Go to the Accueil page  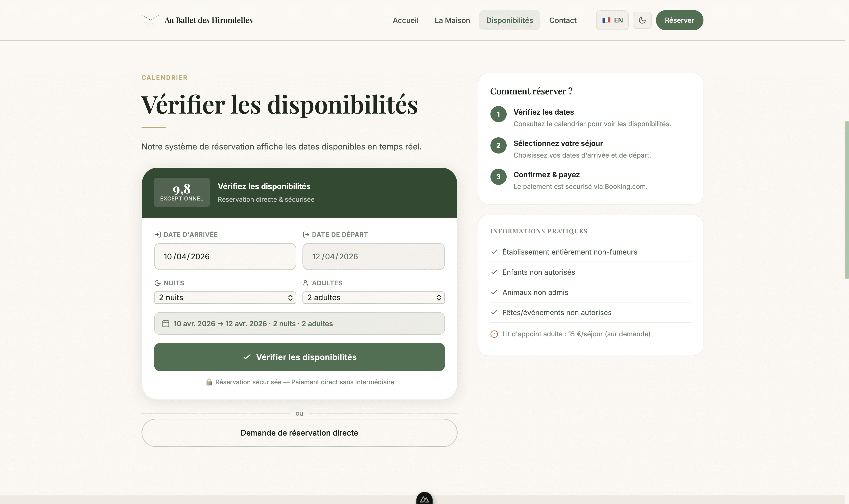click(x=405, y=20)
